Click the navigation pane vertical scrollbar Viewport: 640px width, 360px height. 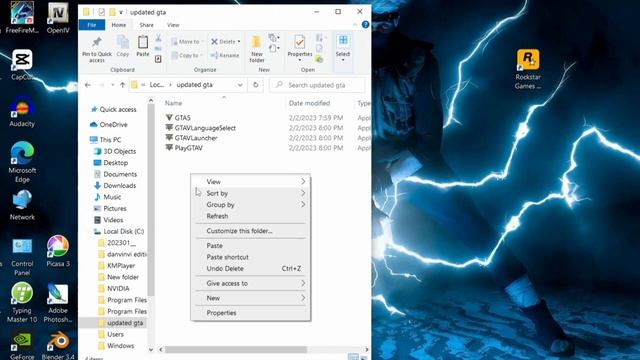click(x=151, y=200)
